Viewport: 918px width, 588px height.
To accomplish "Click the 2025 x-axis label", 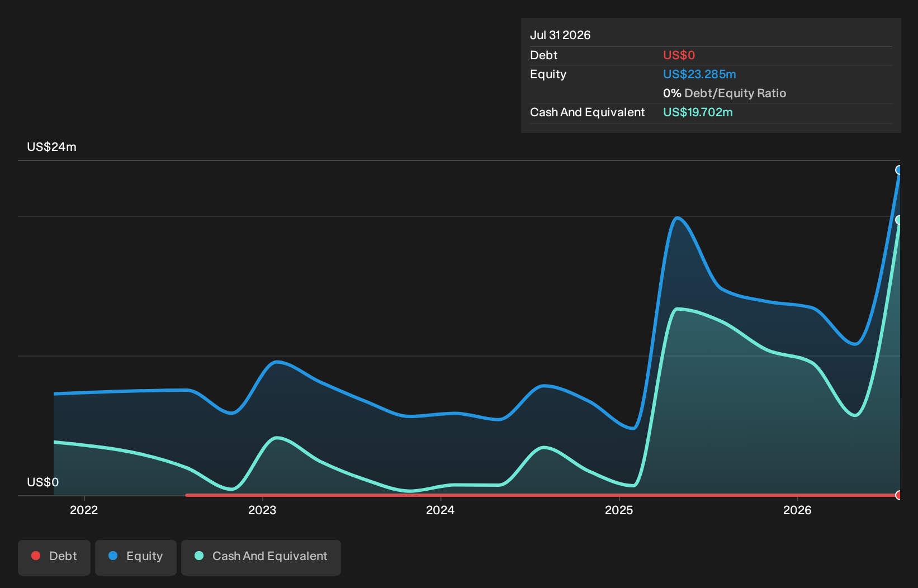I will click(x=619, y=510).
